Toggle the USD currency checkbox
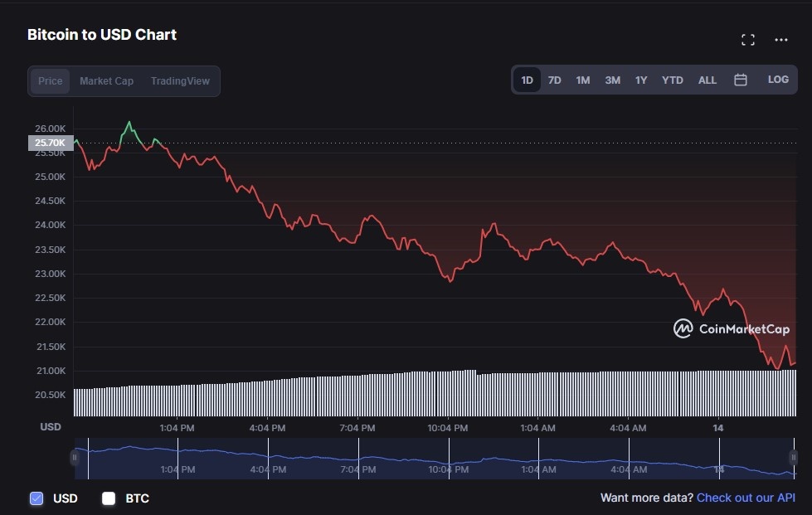812x515 pixels. click(36, 498)
